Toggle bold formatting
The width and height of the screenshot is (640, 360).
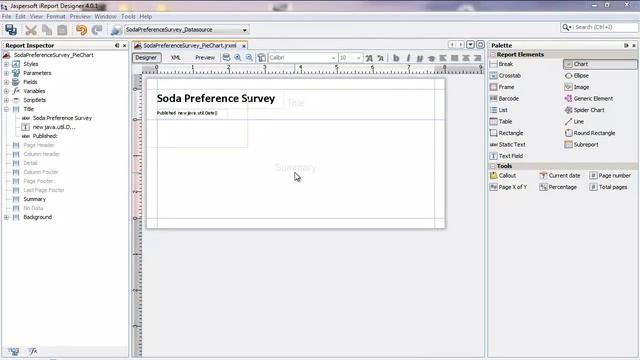pyautogui.click(x=396, y=58)
